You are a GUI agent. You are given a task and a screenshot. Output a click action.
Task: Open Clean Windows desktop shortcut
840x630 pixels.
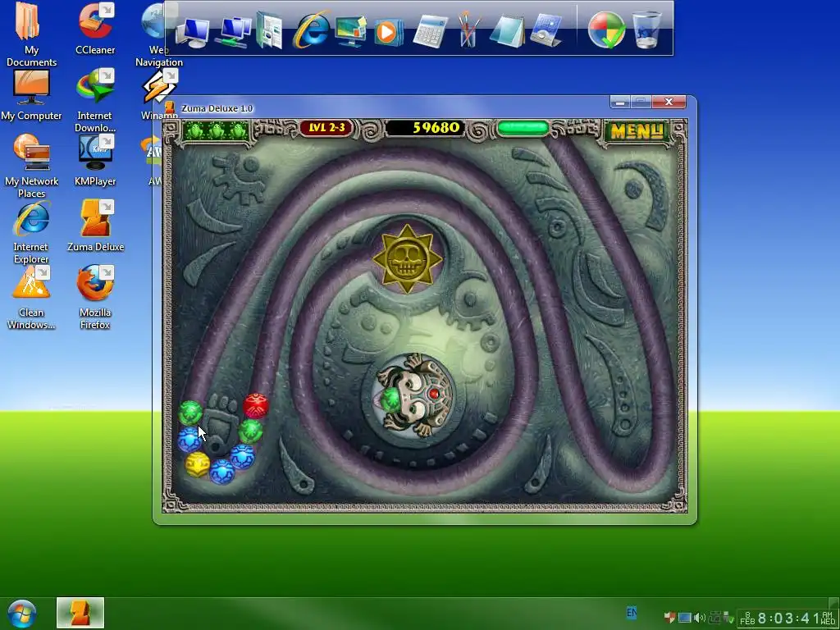31,297
